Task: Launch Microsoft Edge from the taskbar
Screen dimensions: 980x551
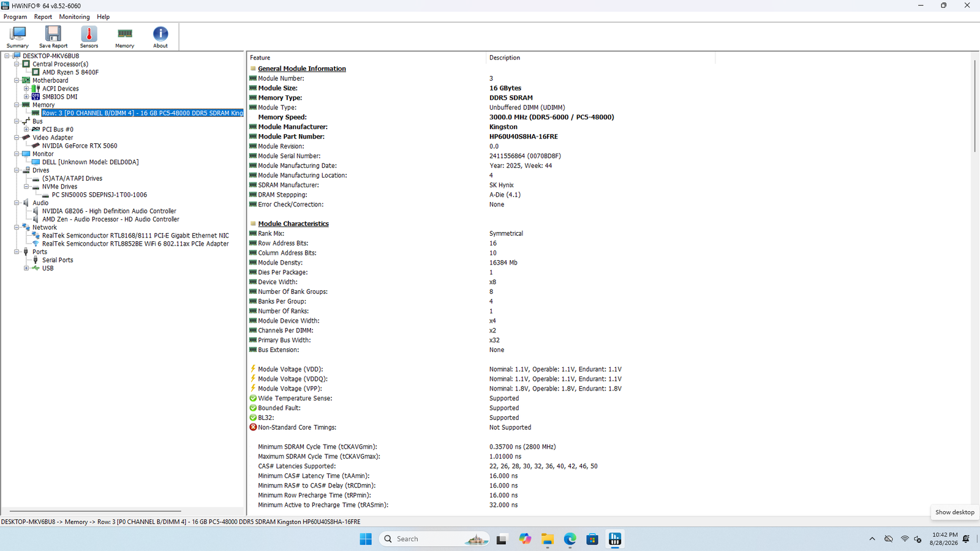Action: [x=570, y=539]
